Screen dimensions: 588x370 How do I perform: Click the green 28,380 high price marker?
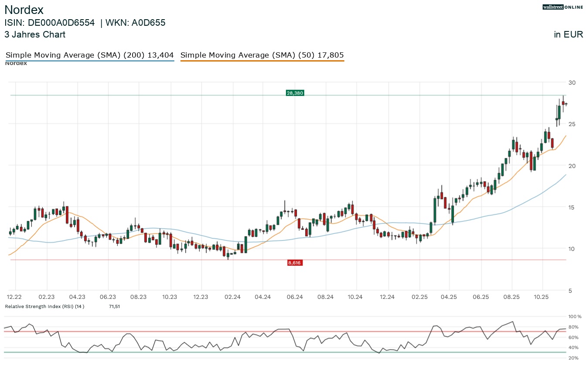pos(295,93)
